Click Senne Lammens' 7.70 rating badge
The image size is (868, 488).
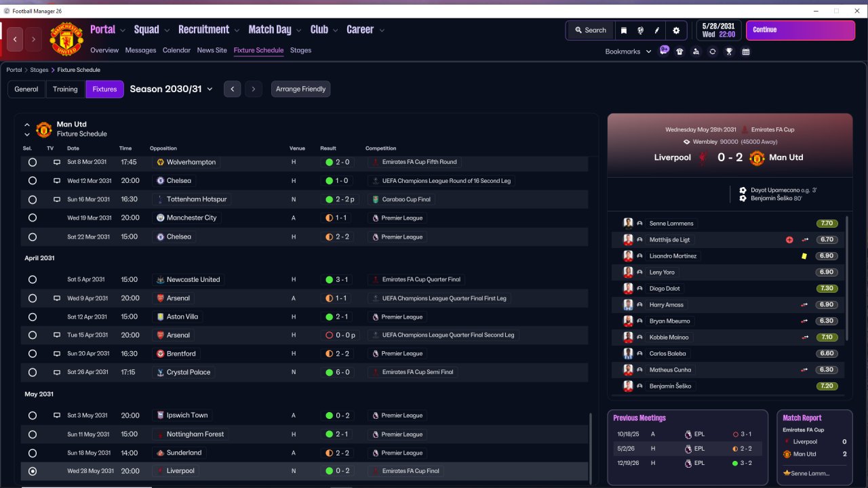(827, 224)
